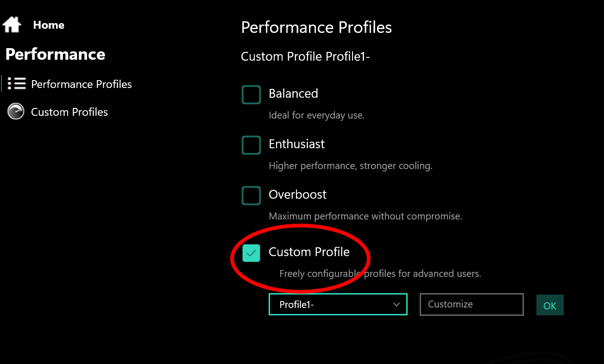Click the Performance sidebar heading
604x364 pixels.
point(55,54)
